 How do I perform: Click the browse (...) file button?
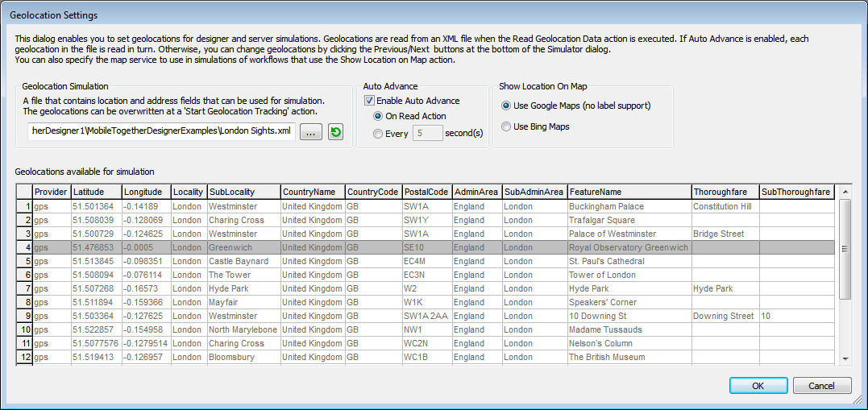tap(311, 132)
